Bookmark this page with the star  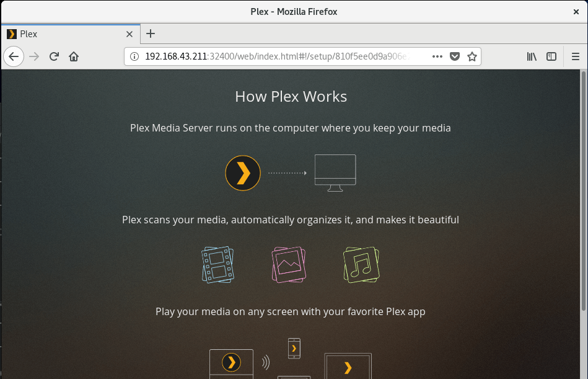tap(472, 56)
